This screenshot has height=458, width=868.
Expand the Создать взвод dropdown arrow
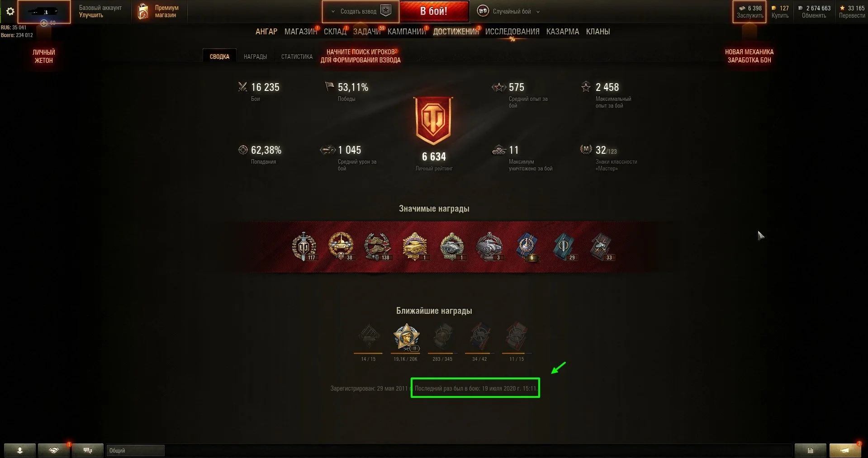(x=333, y=12)
